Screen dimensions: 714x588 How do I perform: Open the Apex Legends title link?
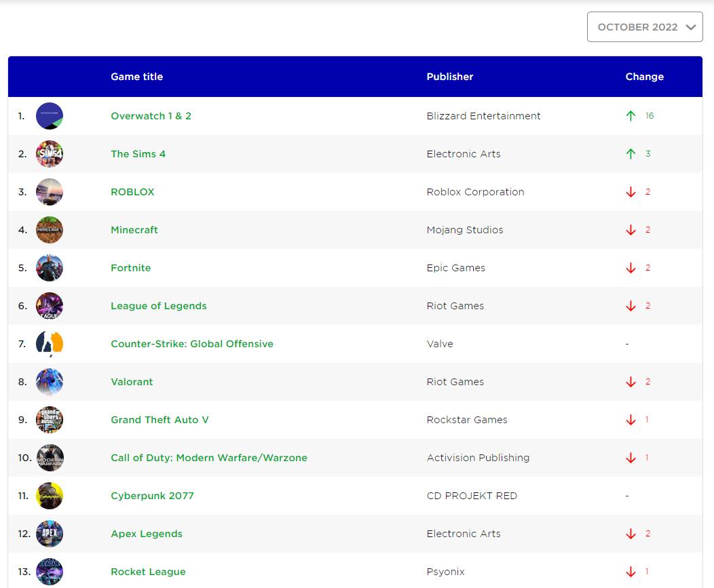(147, 534)
